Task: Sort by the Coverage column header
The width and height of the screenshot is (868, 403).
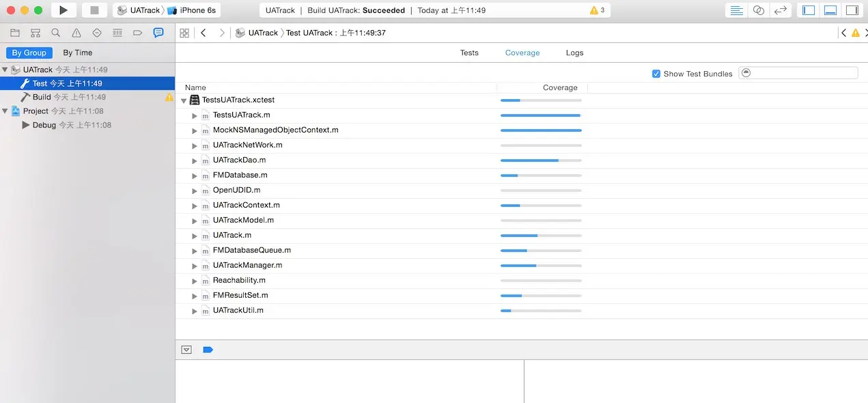Action: (x=560, y=87)
